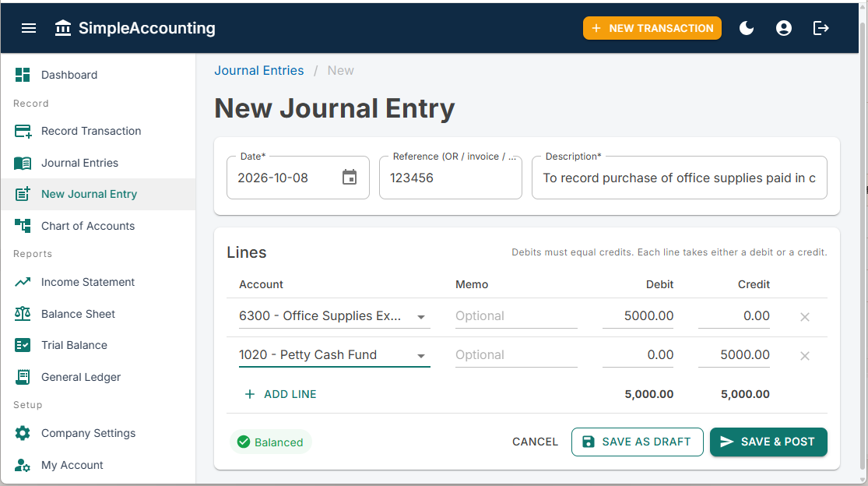Screen dimensions: 868x486
Task: Click the Debit amount for Office Supplies line
Action: coord(638,316)
